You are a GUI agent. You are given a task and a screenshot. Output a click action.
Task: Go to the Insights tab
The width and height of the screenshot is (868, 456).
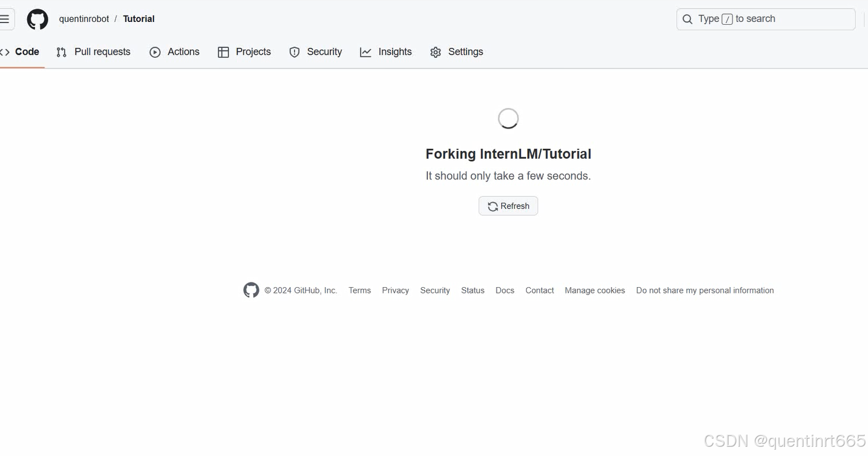386,52
